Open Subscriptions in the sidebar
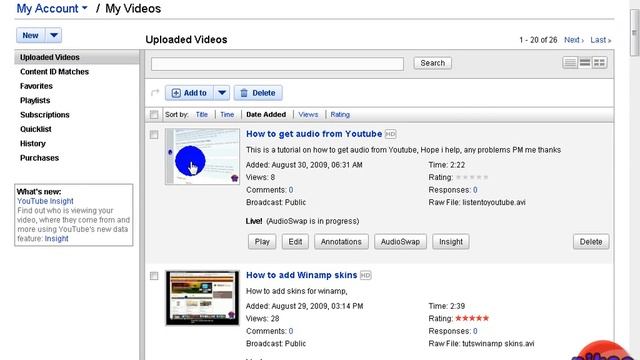Viewport: 640px width, 360px height. [45, 115]
